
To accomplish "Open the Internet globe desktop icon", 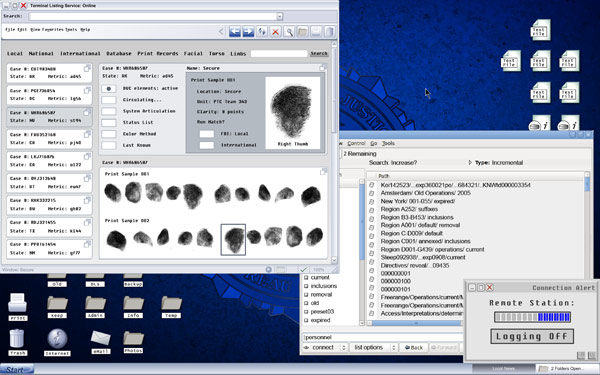I will pyautogui.click(x=57, y=342).
